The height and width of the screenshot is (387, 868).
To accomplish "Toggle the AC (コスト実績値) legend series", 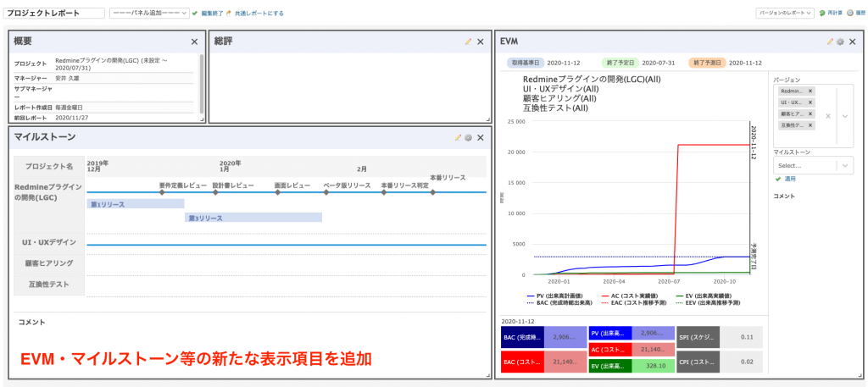I will [631, 296].
